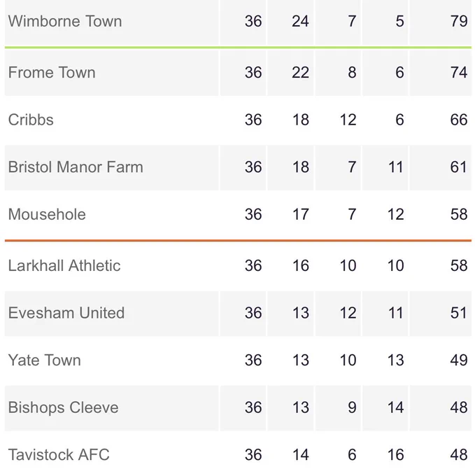
Task: Click Yate Town's 49 points cell
Action: [459, 360]
